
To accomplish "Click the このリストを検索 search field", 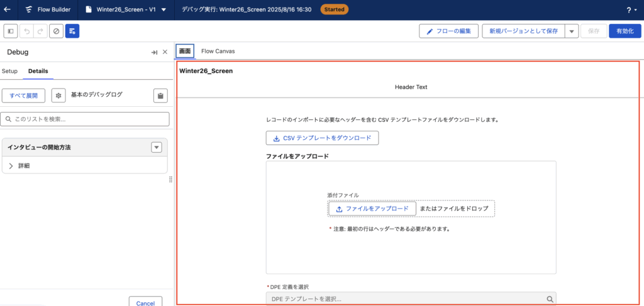I will click(86, 119).
